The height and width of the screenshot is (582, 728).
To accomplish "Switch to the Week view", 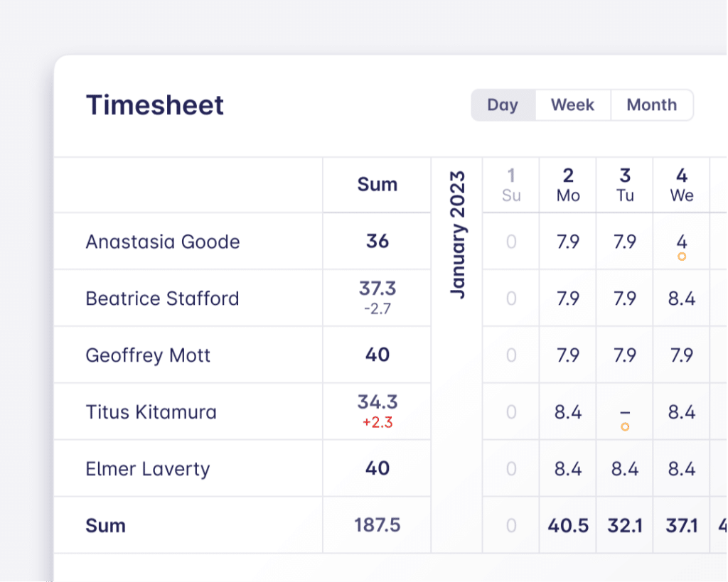I will pos(572,105).
